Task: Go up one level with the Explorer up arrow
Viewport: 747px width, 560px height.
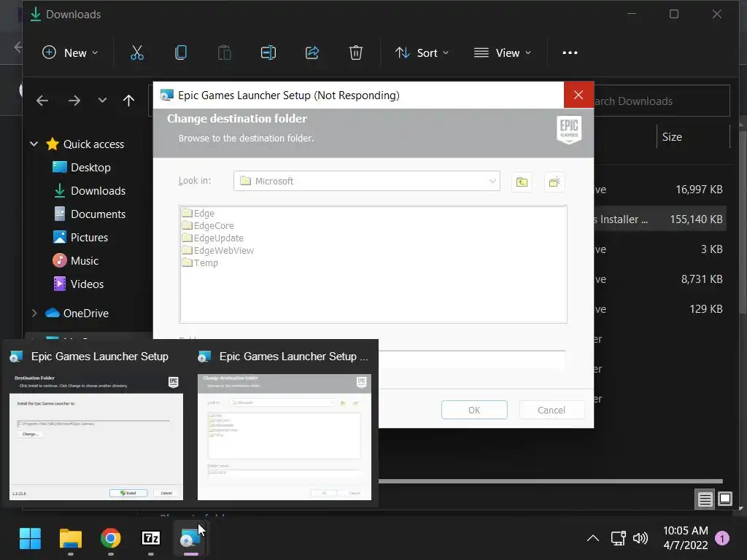Action: point(128,101)
